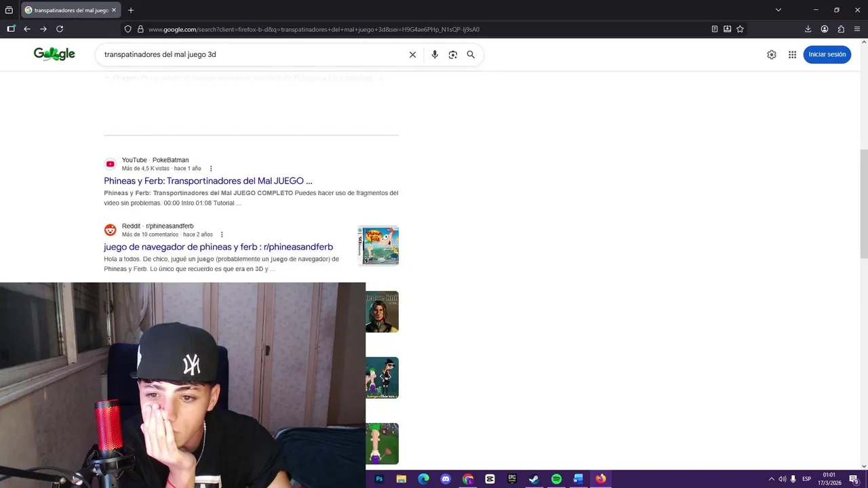Open the Firefox application hamburger menu

[857, 29]
